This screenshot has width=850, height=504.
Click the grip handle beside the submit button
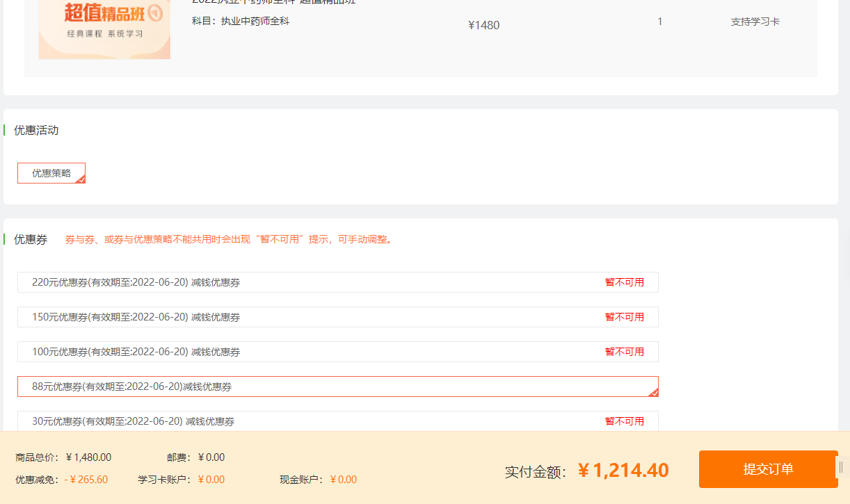pyautogui.click(x=841, y=467)
